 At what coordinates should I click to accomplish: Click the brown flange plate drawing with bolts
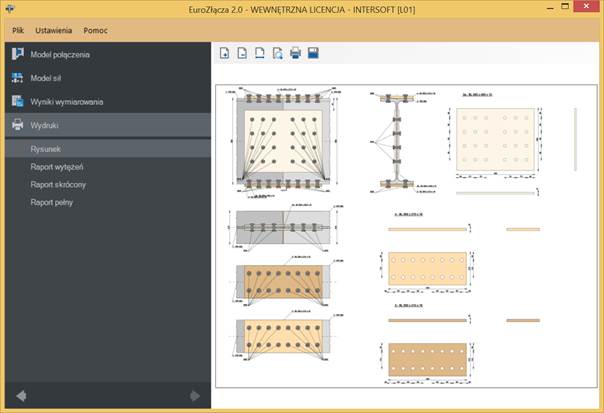(283, 282)
